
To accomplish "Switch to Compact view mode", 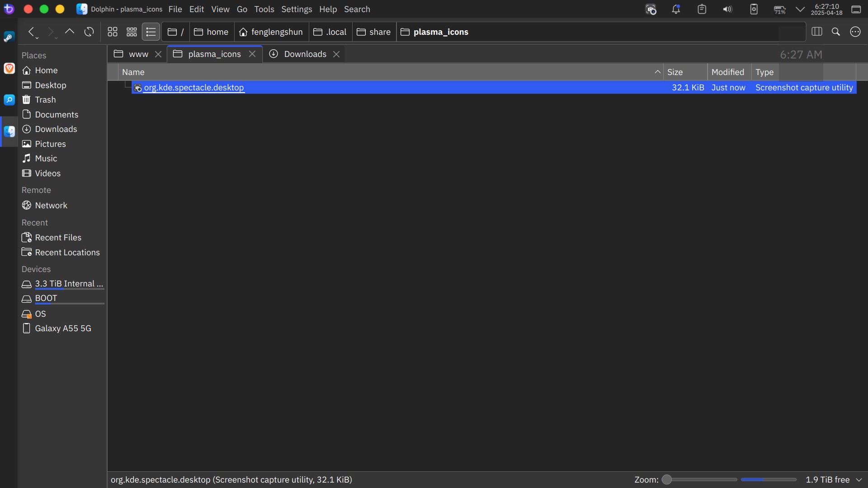I will click(132, 32).
